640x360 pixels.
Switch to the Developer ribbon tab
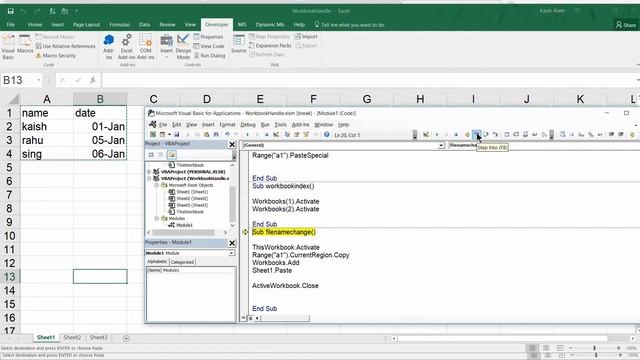point(217,24)
